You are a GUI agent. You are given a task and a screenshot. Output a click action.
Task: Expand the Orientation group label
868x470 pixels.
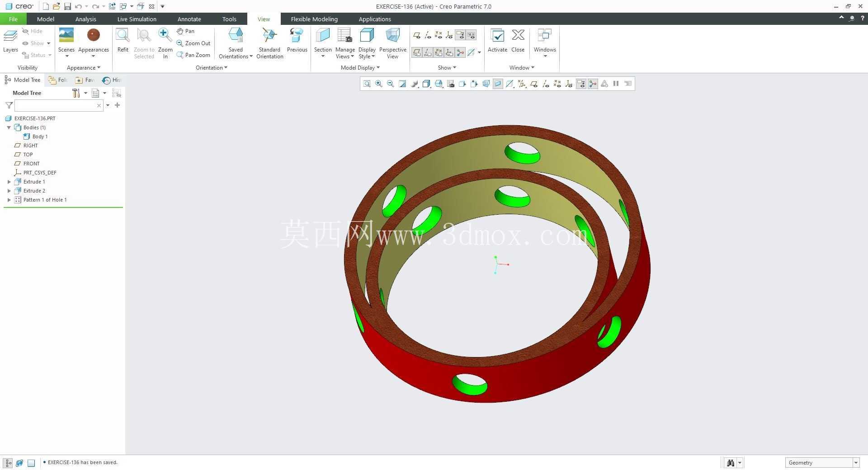(x=212, y=68)
